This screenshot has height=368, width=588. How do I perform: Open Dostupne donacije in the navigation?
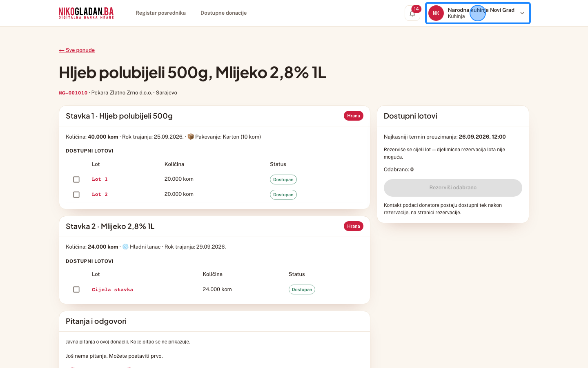pyautogui.click(x=223, y=13)
